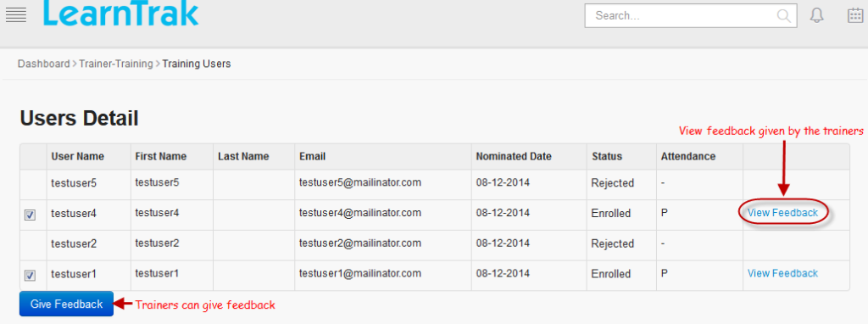Sort by Nominated Date column header

click(514, 156)
